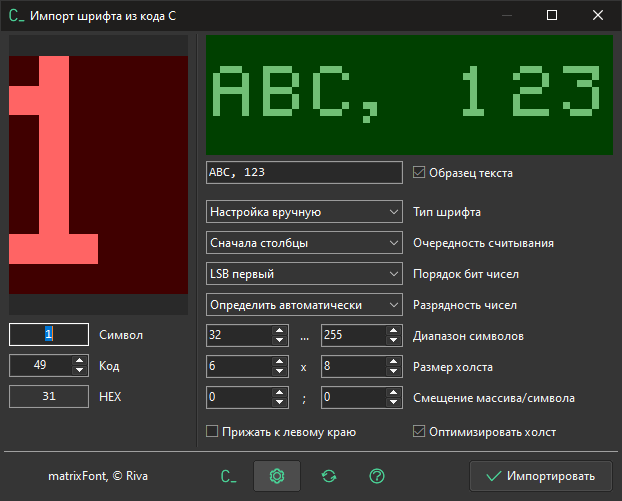Image resolution: width=622 pixels, height=501 pixels.
Task: Click the green LCD text preview
Action: (x=408, y=96)
